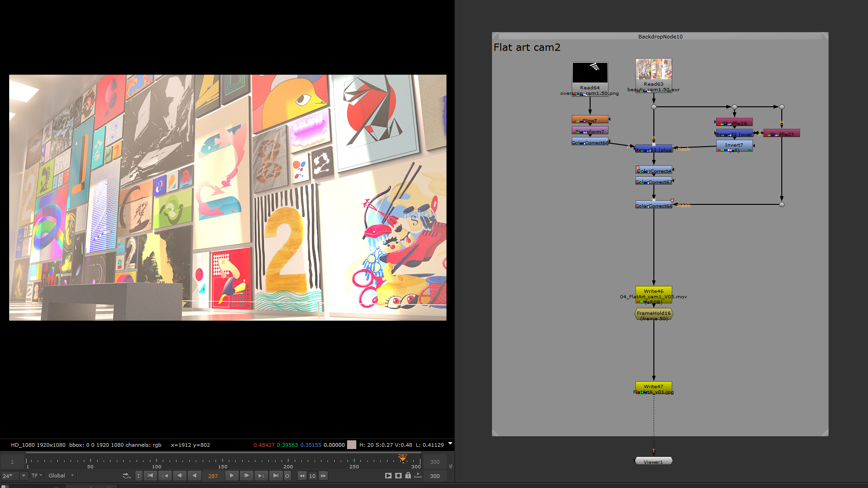The height and width of the screenshot is (488, 868).
Task: Click the flipbook render icon
Action: point(388,476)
